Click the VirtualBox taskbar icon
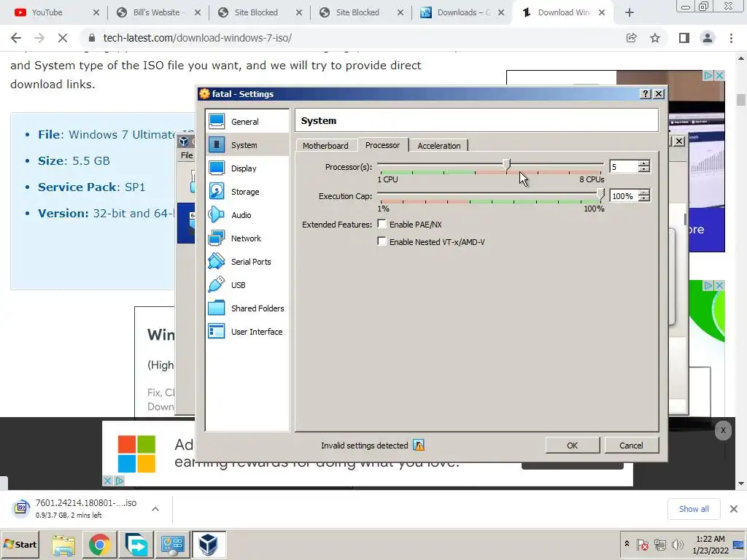The image size is (747, 560). (208, 544)
